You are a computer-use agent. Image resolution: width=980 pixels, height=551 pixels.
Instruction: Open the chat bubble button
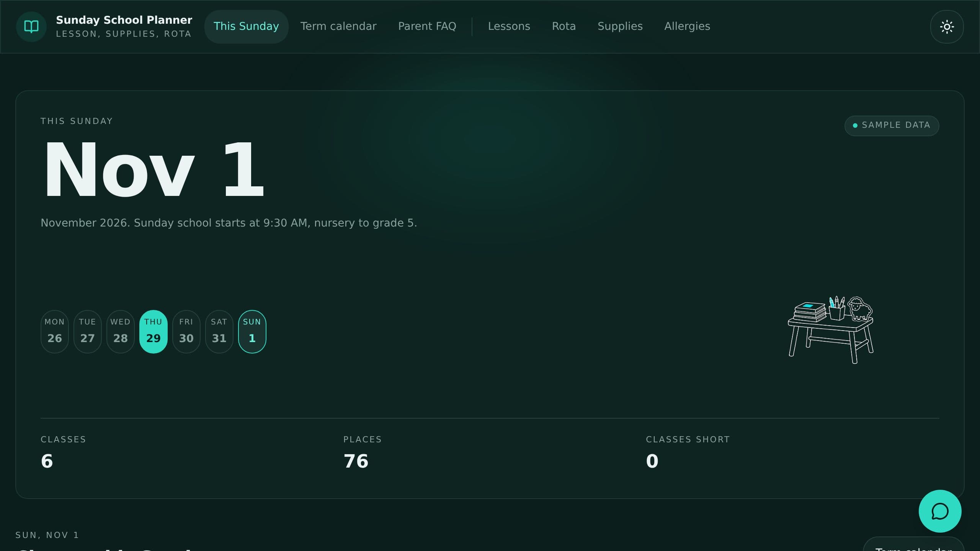pos(940,511)
